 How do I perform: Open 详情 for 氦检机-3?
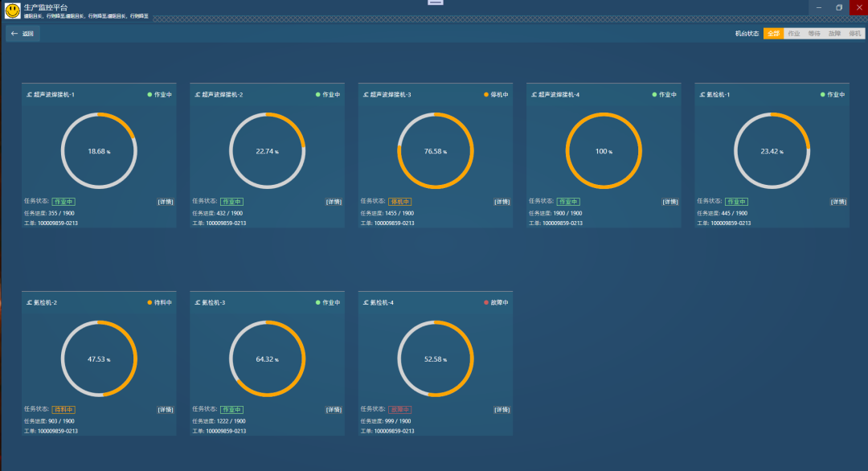[x=334, y=410]
